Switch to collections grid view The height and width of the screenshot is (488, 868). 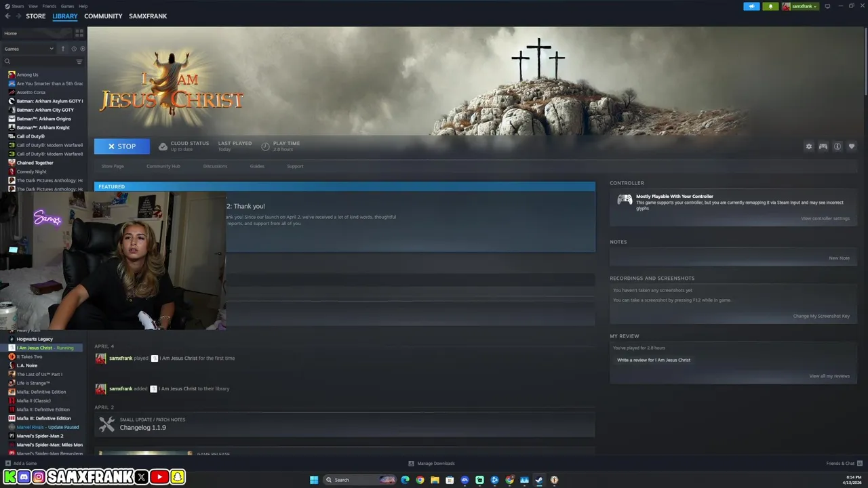pos(79,33)
